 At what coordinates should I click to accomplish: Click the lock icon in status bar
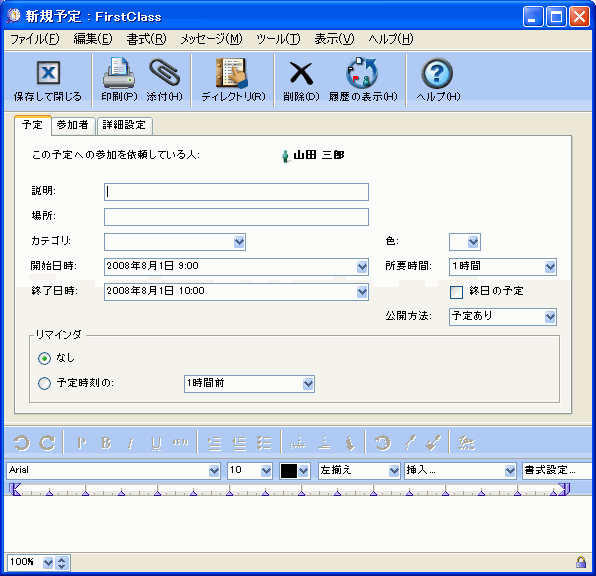(x=580, y=562)
